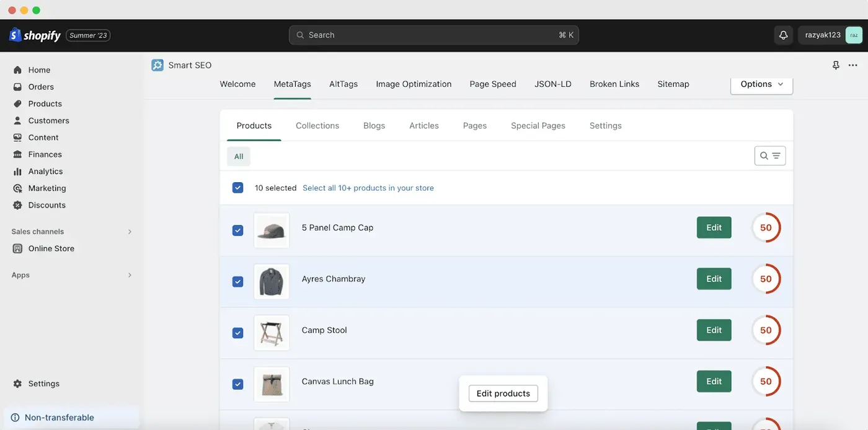The width and height of the screenshot is (868, 430).
Task: Select the MetaTags tab
Action: 293,84
